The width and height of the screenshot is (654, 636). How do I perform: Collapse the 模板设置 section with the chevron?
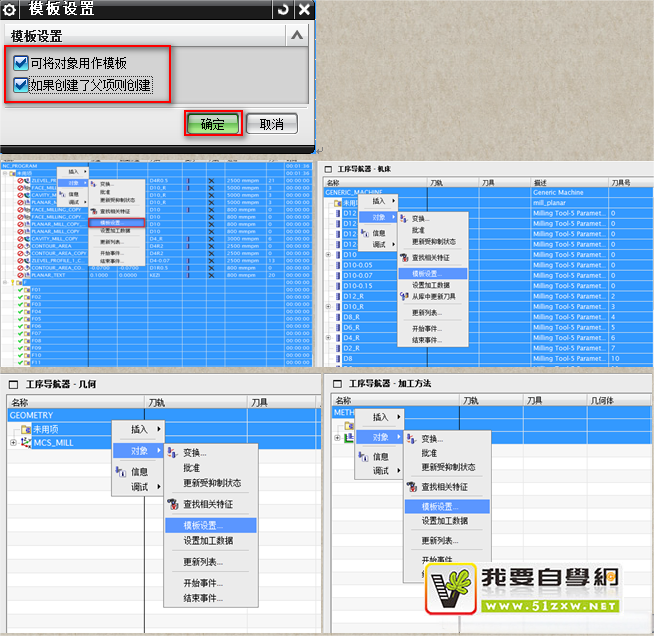[x=296, y=36]
